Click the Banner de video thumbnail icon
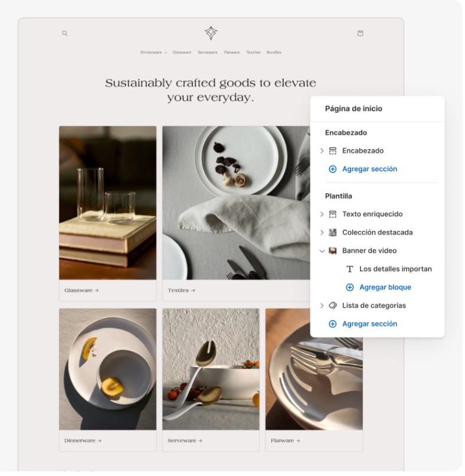 coord(333,251)
